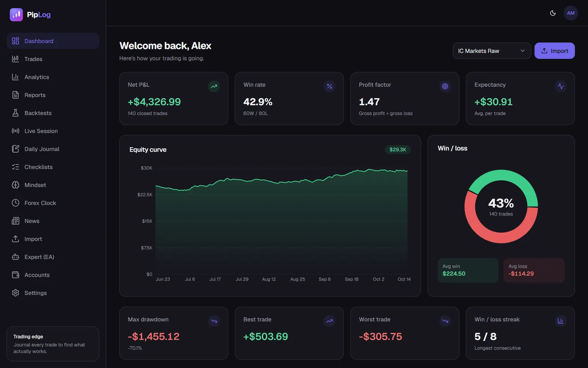This screenshot has height=368, width=588.
Task: Click the $29.3K equity badge
Action: coord(398,149)
